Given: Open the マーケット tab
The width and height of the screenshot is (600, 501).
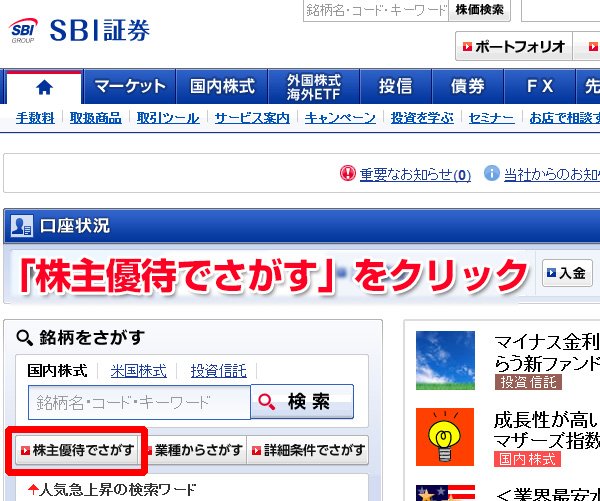Looking at the screenshot, I should tap(130, 86).
